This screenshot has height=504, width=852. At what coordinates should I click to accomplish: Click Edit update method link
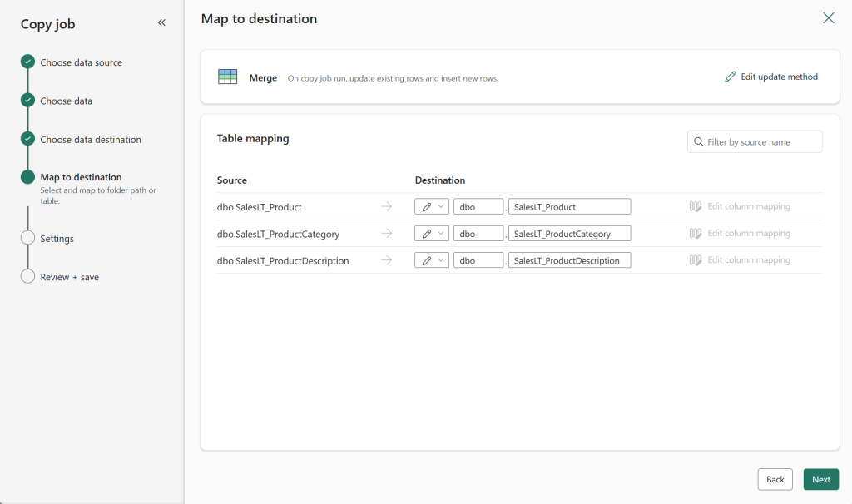[778, 77]
